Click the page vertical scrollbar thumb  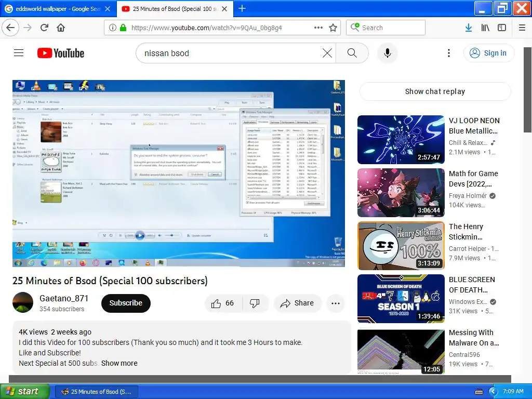click(527, 89)
